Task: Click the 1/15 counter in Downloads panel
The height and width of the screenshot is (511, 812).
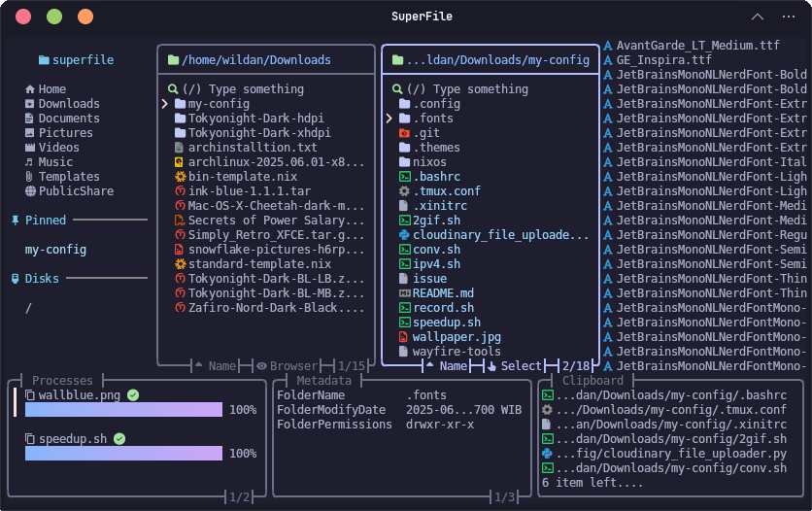Action: (x=351, y=366)
